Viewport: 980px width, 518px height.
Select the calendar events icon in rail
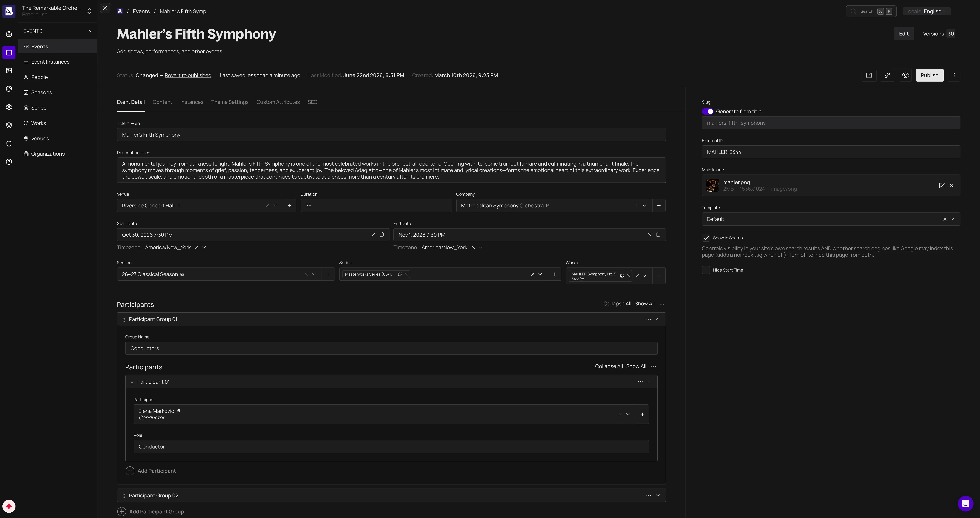click(9, 52)
